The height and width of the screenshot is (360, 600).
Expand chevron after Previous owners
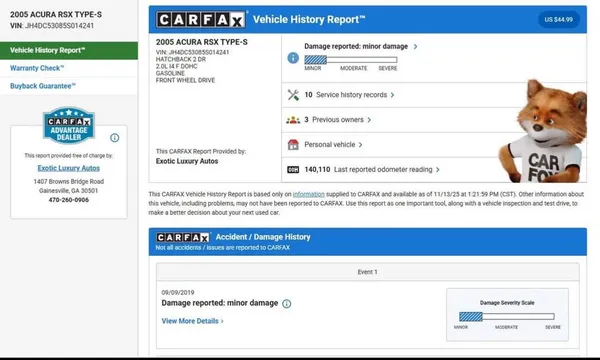(x=369, y=120)
